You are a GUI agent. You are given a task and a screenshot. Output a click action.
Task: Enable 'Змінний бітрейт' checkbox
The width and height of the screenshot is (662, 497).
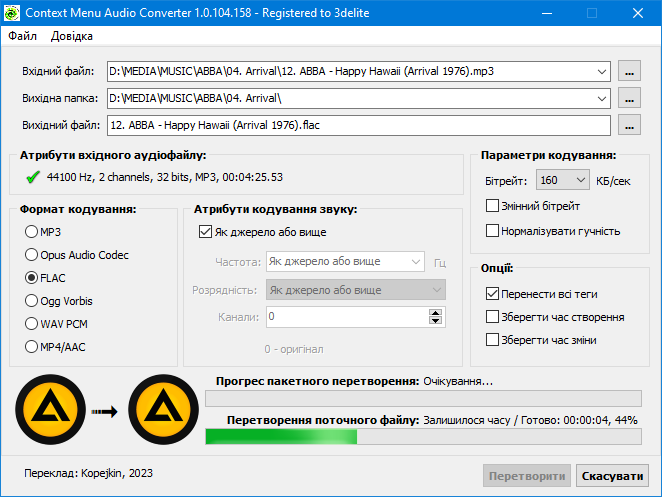492,206
